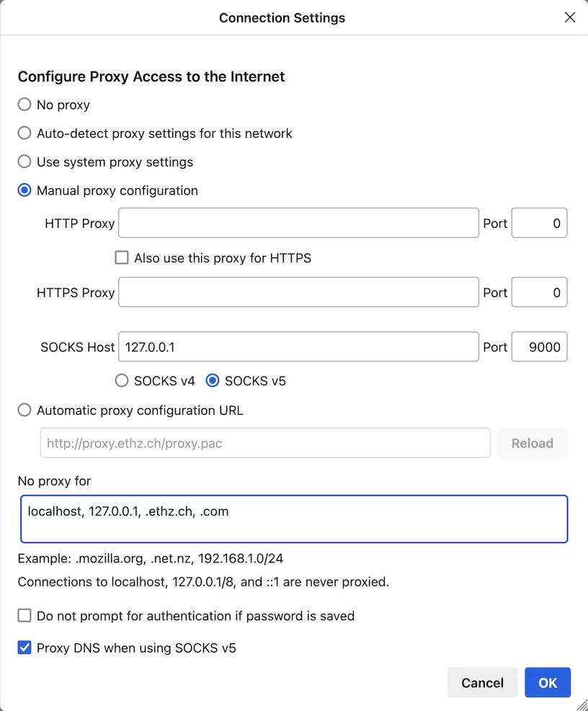Switch to SOCKS v4
This screenshot has width=588, height=711.
click(x=122, y=381)
